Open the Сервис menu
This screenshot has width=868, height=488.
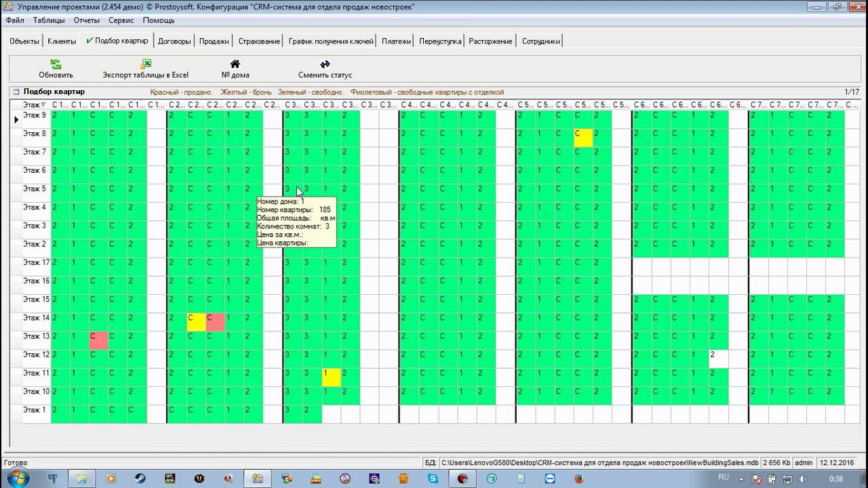pos(121,20)
